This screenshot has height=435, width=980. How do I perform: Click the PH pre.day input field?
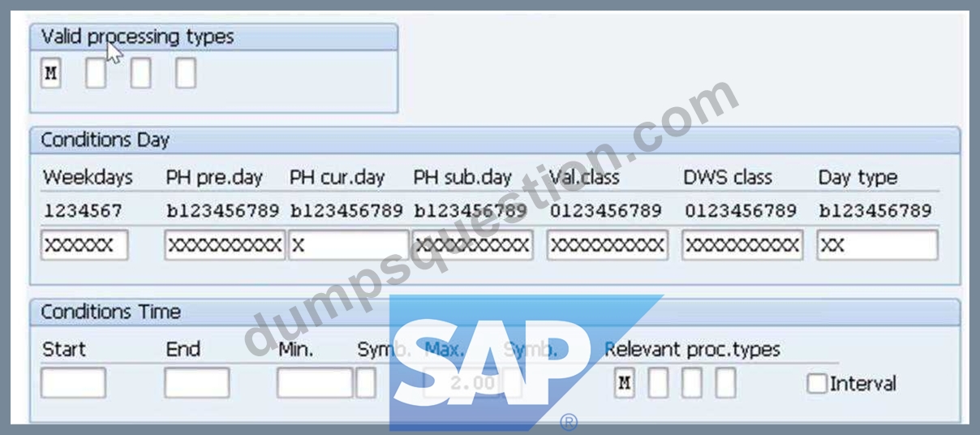pos(225,245)
